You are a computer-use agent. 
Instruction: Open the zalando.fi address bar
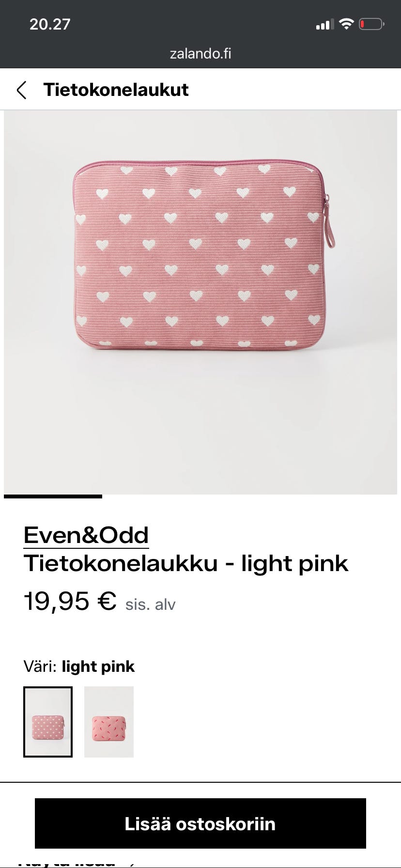click(x=200, y=53)
